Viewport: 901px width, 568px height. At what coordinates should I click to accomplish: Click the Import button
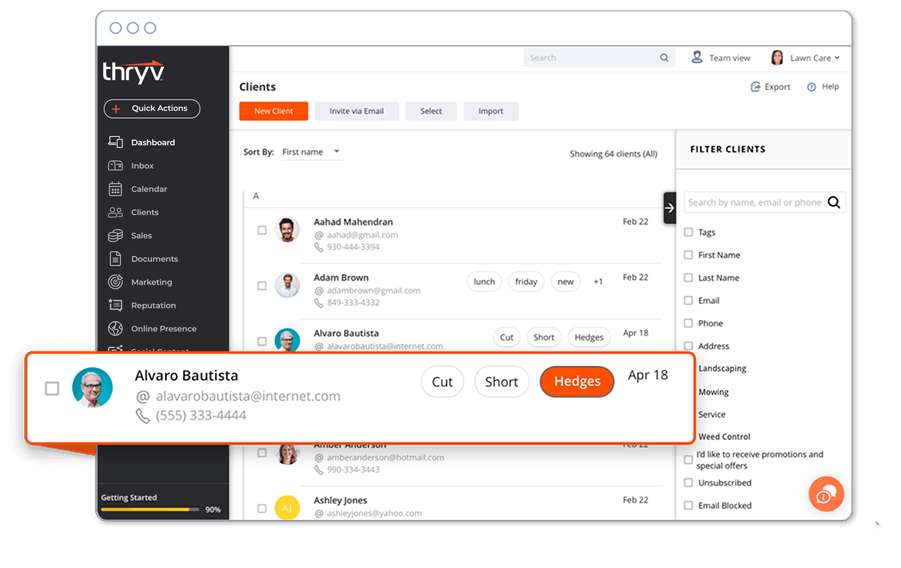(x=491, y=111)
